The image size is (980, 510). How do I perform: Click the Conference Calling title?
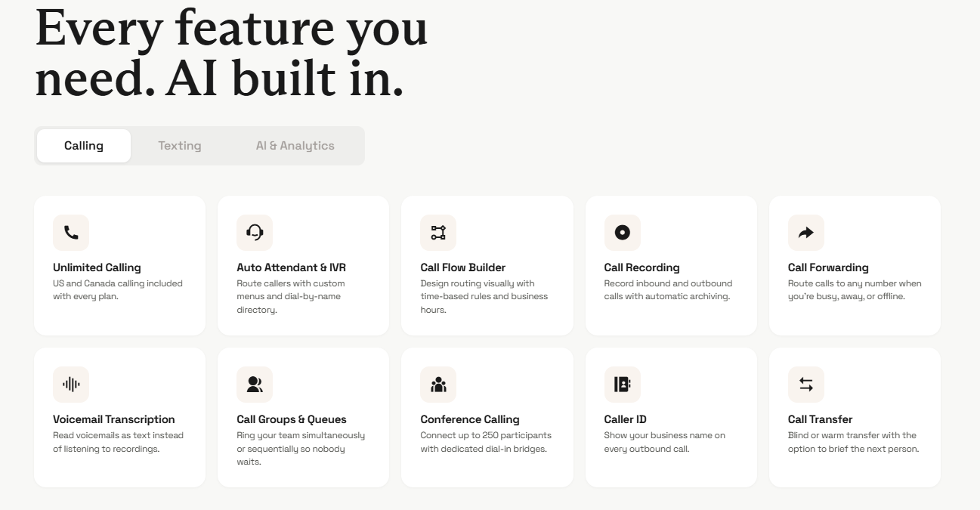point(470,419)
